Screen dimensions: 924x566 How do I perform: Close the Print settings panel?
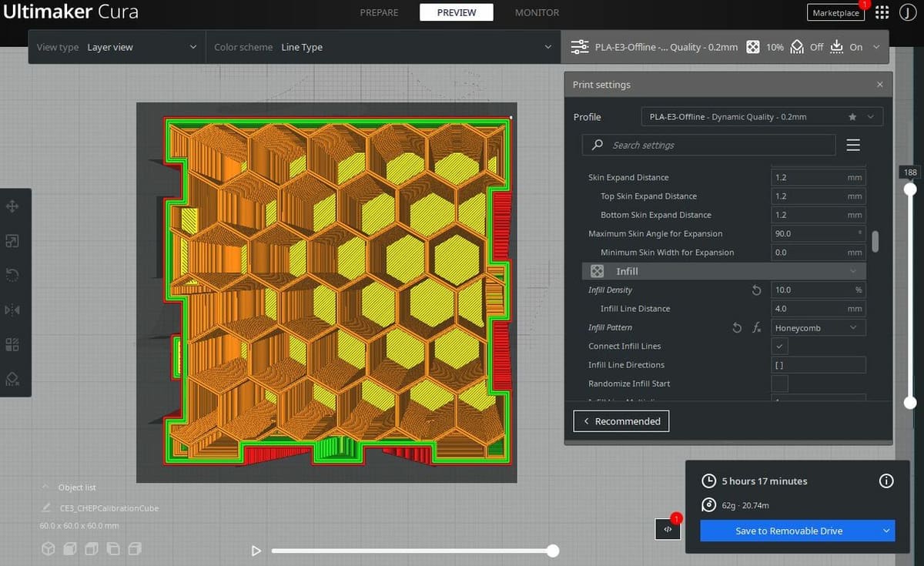[880, 85]
